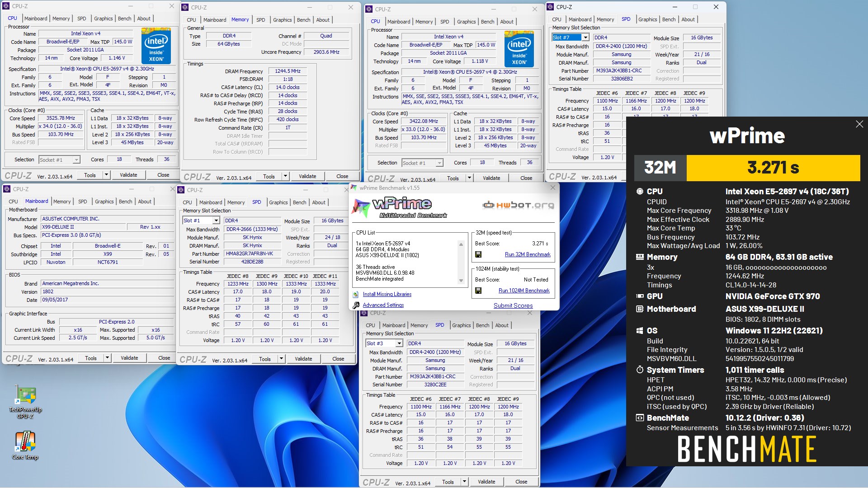Click the Intel Xeon logo in the 3422.08 MHz CPU-Z window
This screenshot has width=868, height=488.
point(519,49)
